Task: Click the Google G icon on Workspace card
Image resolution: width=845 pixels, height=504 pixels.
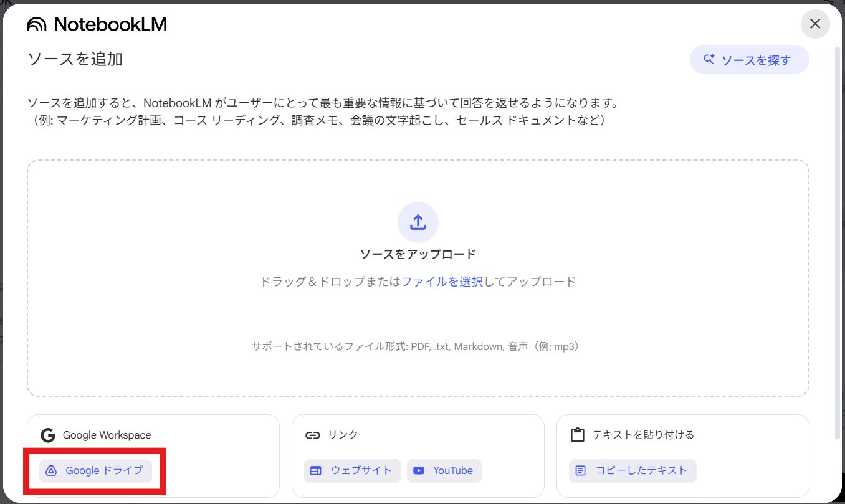Action: [48, 435]
